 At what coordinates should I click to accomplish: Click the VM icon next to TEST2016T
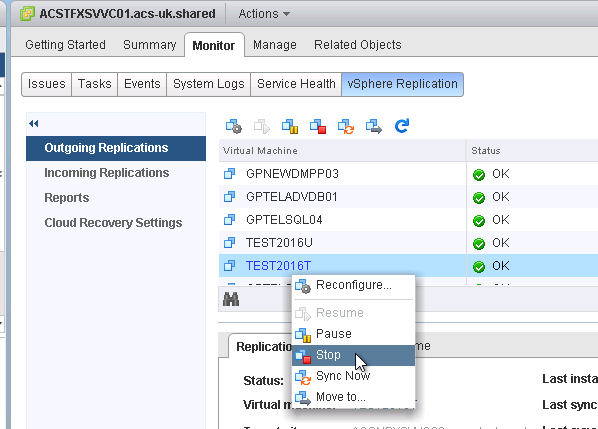tap(229, 265)
